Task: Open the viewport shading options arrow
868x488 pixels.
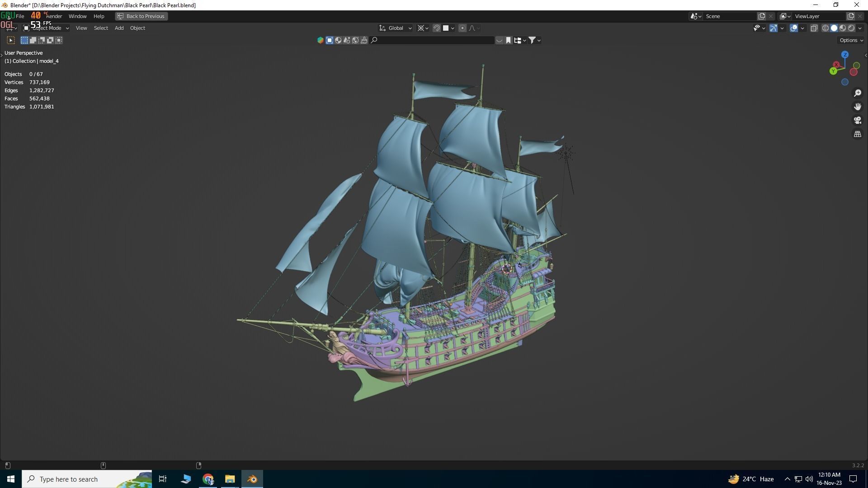Action: [860, 28]
